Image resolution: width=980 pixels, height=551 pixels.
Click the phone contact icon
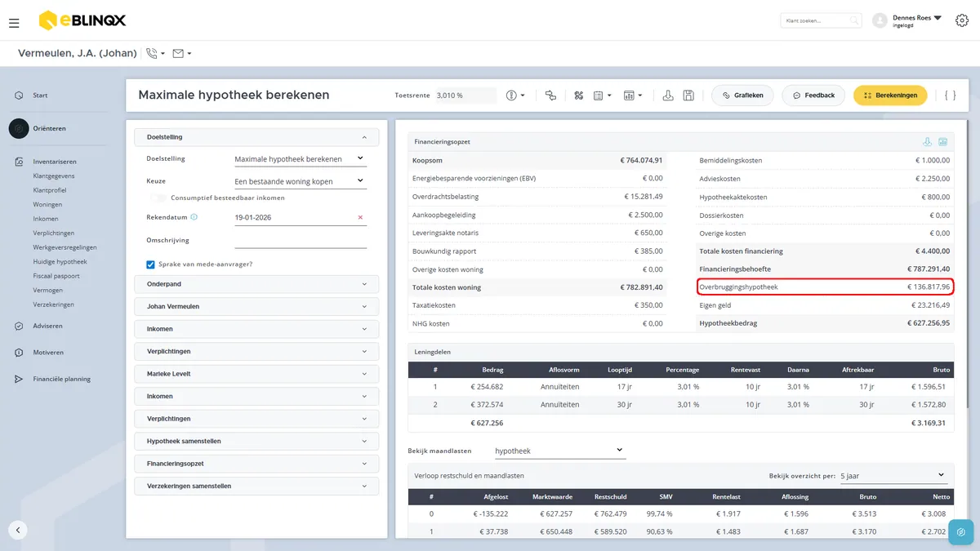coord(151,54)
